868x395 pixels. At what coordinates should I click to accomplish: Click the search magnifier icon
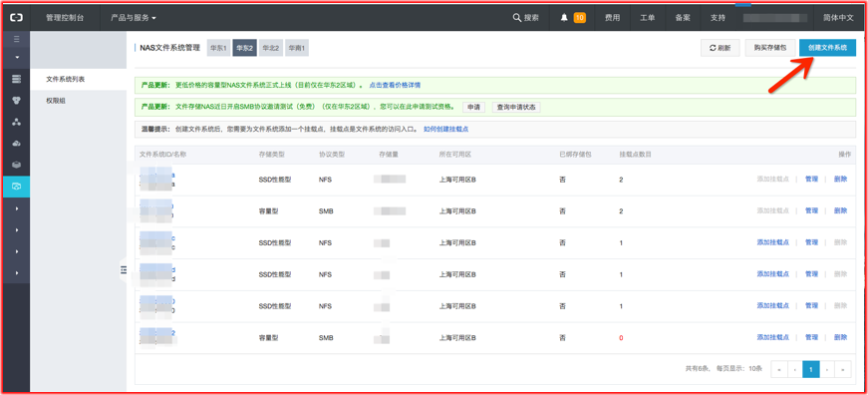click(516, 18)
